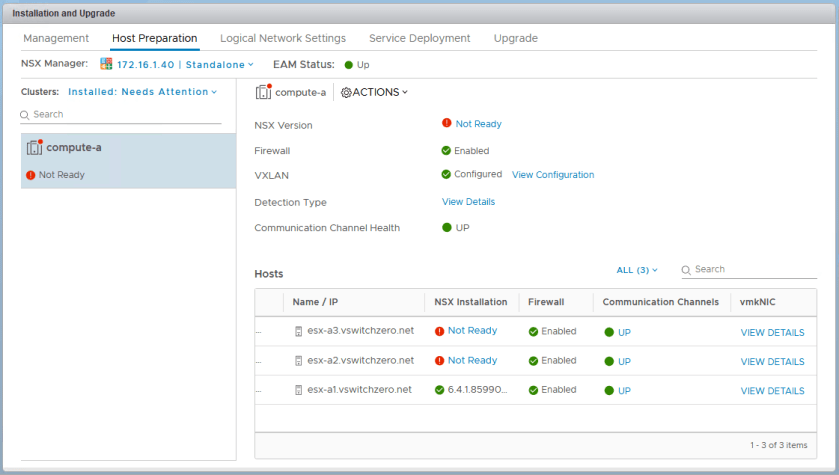Go to the Upgrade tab
The height and width of the screenshot is (475, 839).
pos(515,38)
